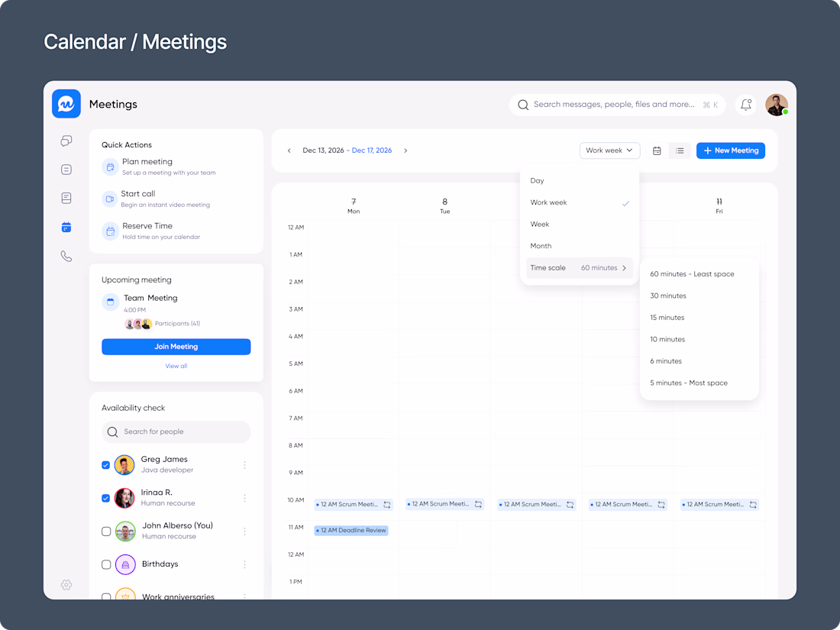
Task: Select Tuesday 8 column header
Action: pos(444,205)
